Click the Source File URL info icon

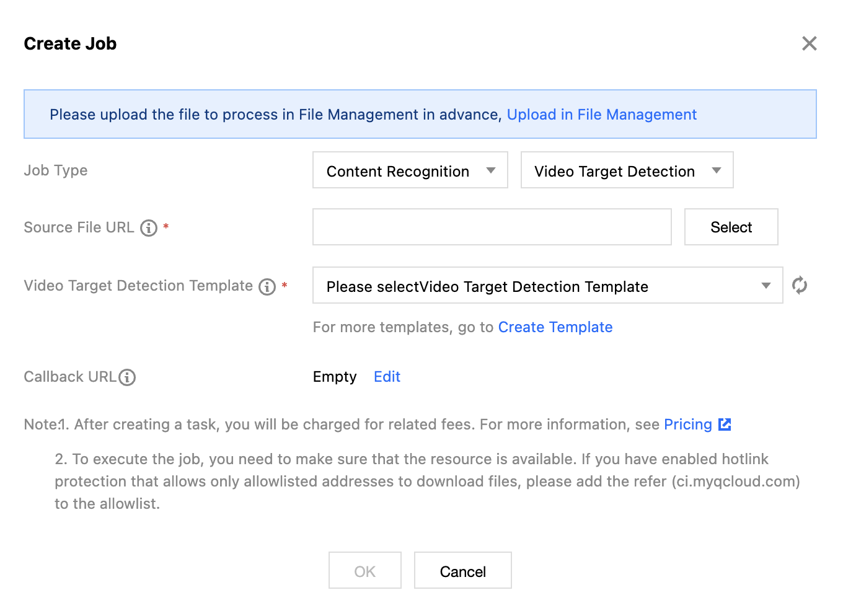click(149, 228)
